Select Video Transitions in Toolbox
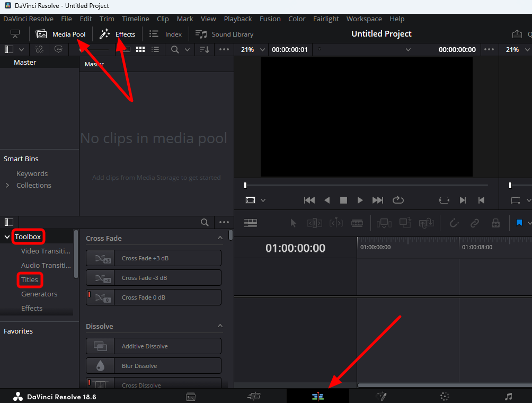Viewport: 532px width, 403px height. 46,251
